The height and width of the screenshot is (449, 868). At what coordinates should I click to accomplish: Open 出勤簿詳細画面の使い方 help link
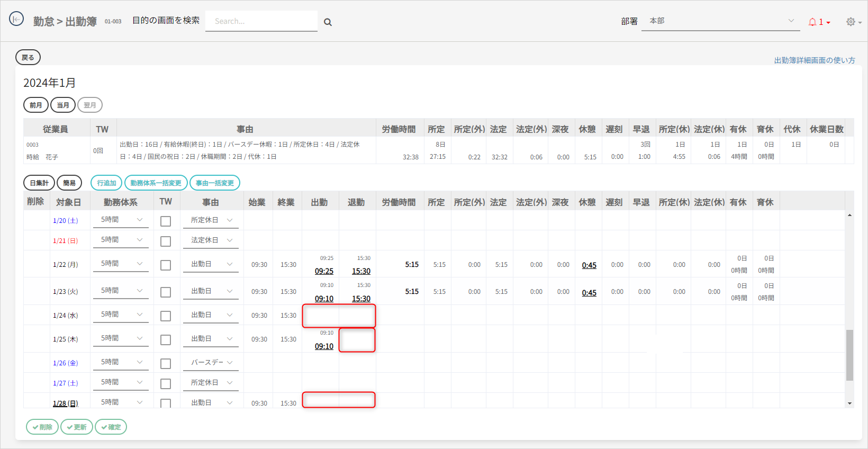point(814,60)
